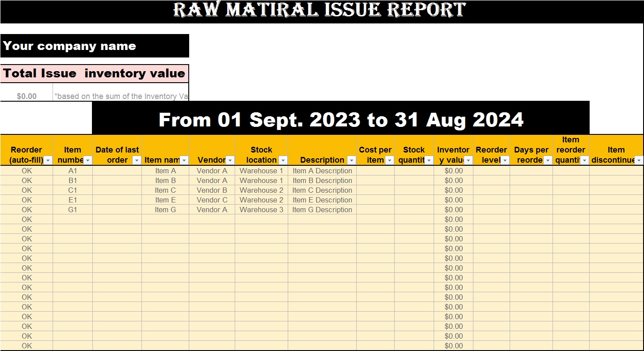Image resolution: width=644 pixels, height=351 pixels.
Task: Click the Reorder level filter arrow
Action: 505,160
